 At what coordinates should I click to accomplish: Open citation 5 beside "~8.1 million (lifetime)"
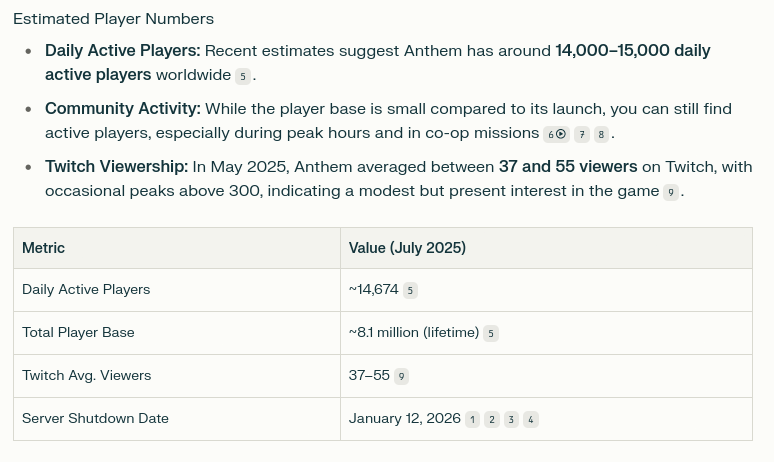coord(491,334)
